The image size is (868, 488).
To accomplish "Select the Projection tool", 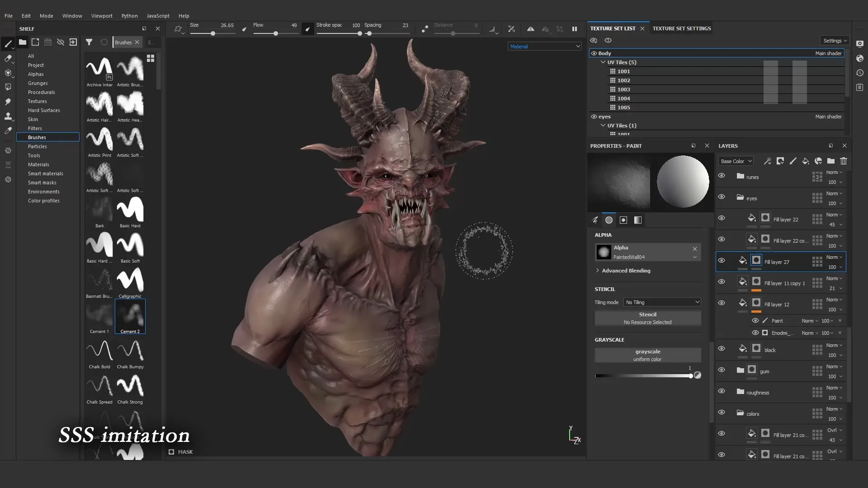I will (x=8, y=73).
